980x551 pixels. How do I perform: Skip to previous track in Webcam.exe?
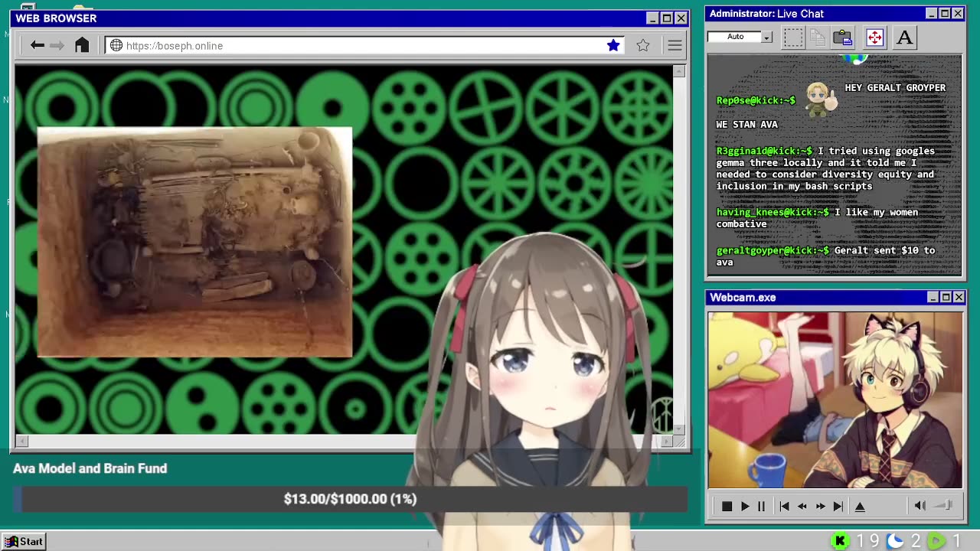[784, 506]
